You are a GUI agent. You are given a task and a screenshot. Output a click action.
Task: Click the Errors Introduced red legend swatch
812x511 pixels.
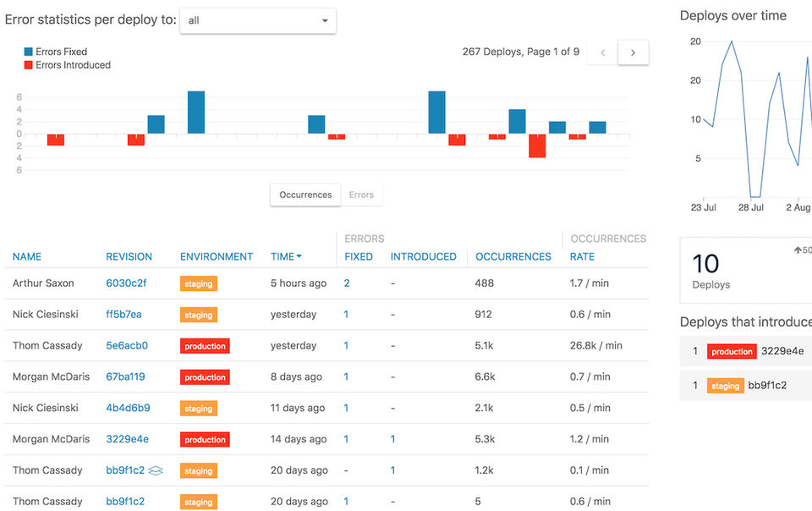point(29,65)
